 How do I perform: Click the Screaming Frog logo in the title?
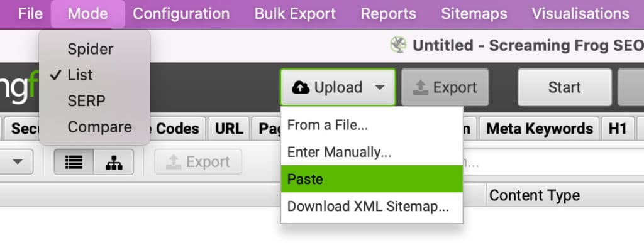pos(398,45)
